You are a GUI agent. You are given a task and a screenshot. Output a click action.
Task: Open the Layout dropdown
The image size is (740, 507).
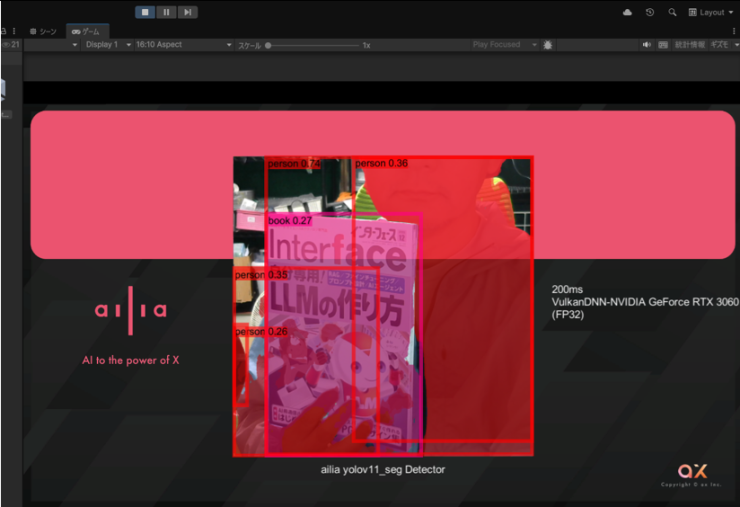[712, 12]
